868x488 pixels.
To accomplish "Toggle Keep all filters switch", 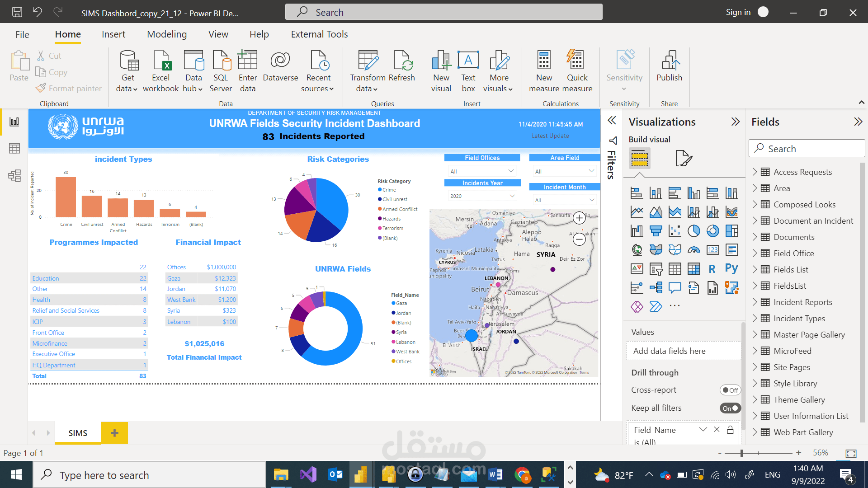I will coord(730,408).
